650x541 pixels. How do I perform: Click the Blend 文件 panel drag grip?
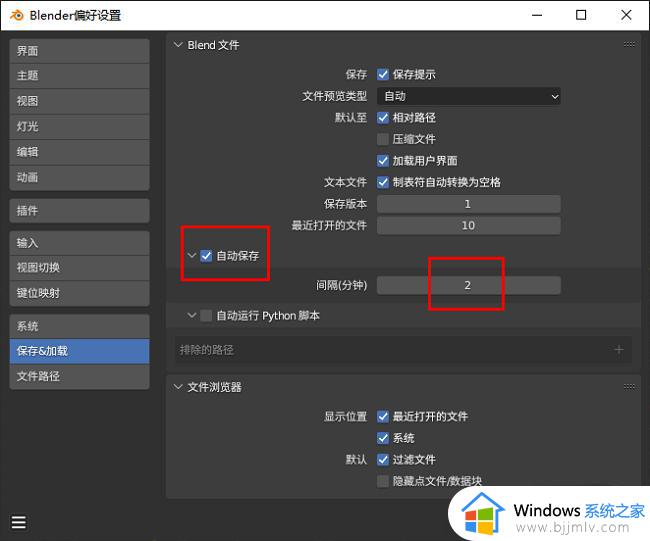tap(629, 44)
